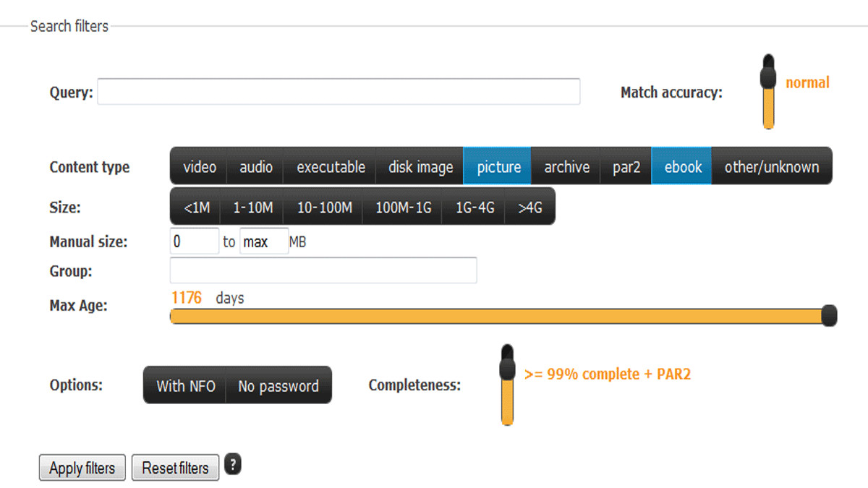Enable the executable content type filter

coord(331,167)
